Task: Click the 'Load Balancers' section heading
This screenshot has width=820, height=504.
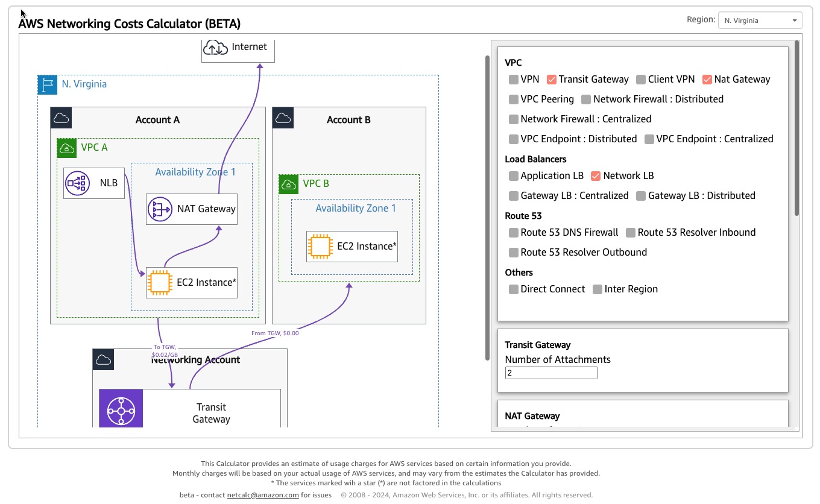Action: (x=536, y=160)
